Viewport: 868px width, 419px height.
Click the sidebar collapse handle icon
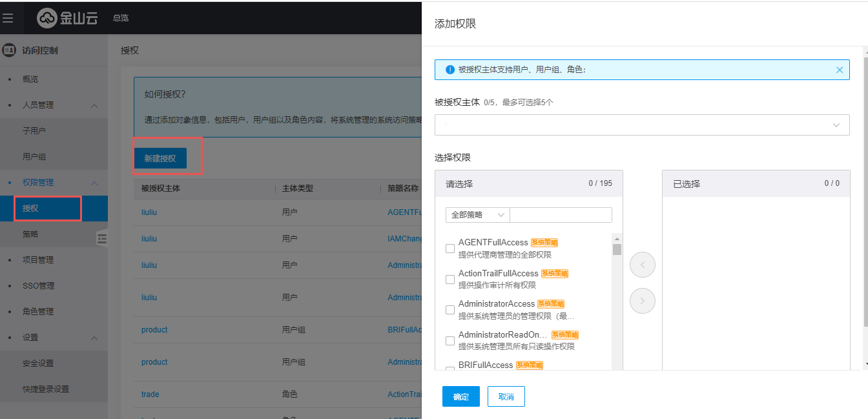click(102, 238)
